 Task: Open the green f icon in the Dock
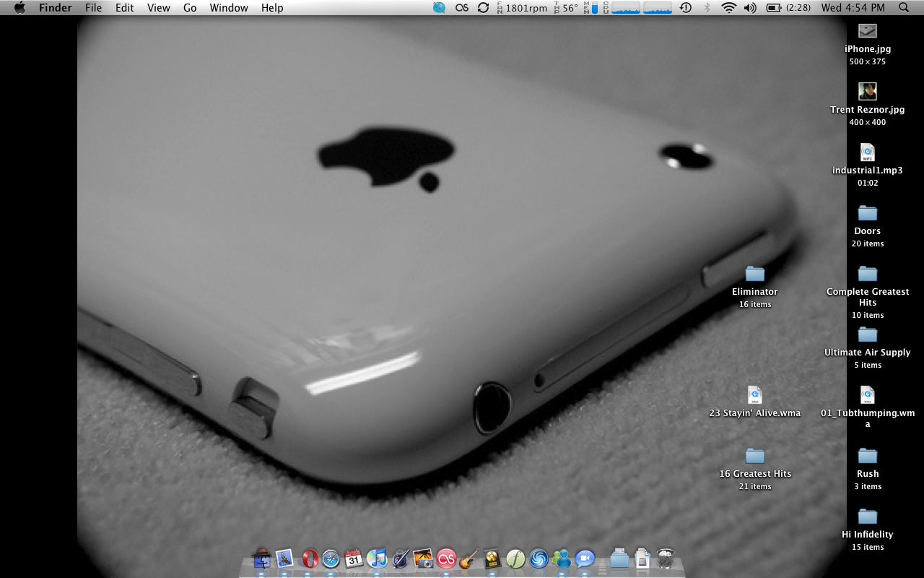515,558
